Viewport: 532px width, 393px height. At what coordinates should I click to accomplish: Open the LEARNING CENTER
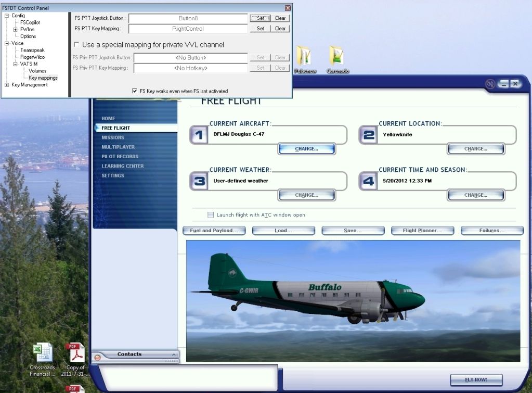click(123, 166)
